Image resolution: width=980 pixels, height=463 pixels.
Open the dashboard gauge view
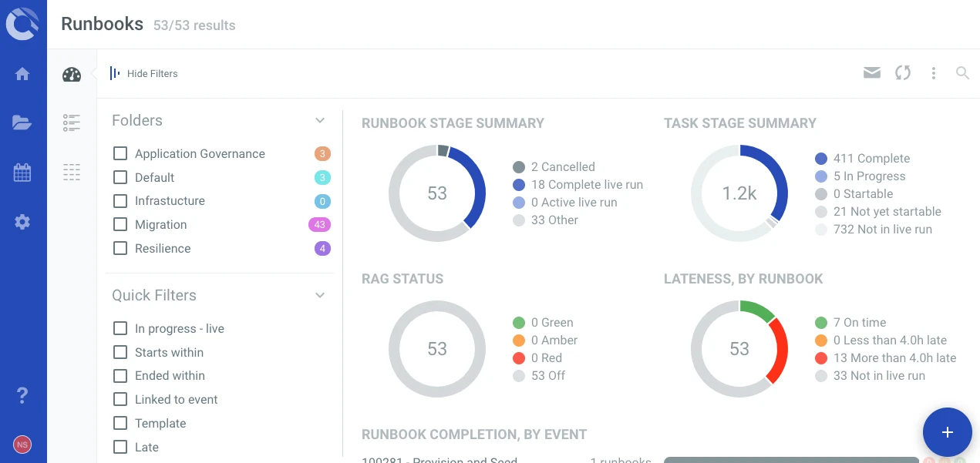click(x=72, y=75)
